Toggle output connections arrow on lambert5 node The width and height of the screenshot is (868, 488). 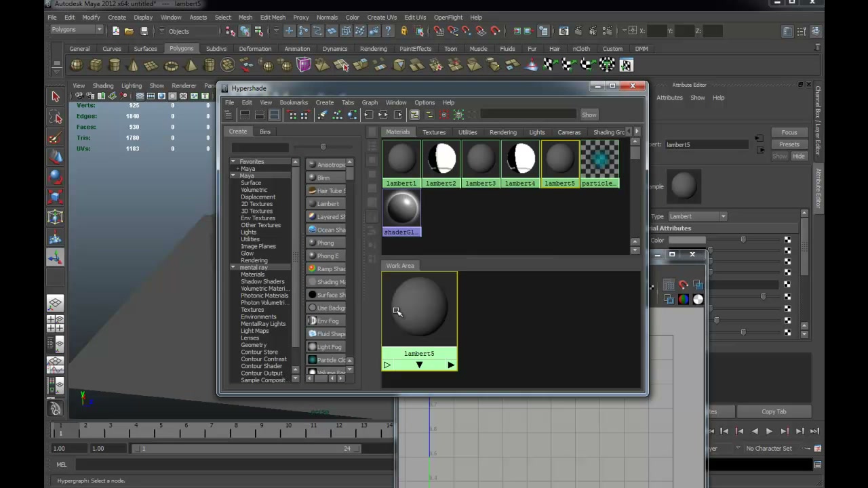coord(451,365)
